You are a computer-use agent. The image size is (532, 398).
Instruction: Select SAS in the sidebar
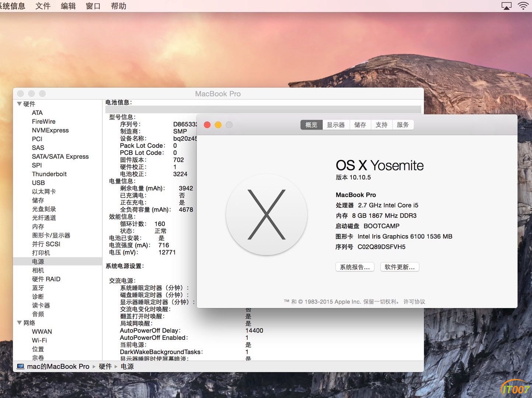38,148
